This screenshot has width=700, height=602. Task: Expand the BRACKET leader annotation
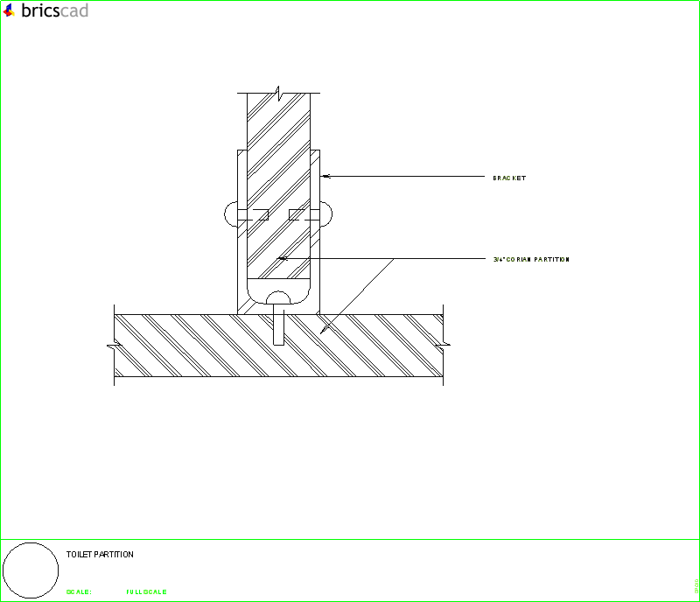click(509, 177)
